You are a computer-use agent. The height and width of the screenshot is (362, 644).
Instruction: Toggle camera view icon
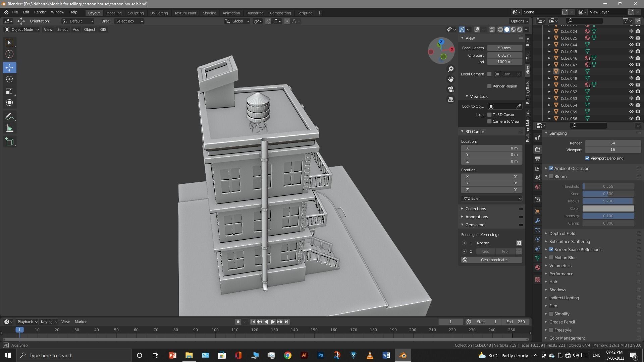click(451, 89)
